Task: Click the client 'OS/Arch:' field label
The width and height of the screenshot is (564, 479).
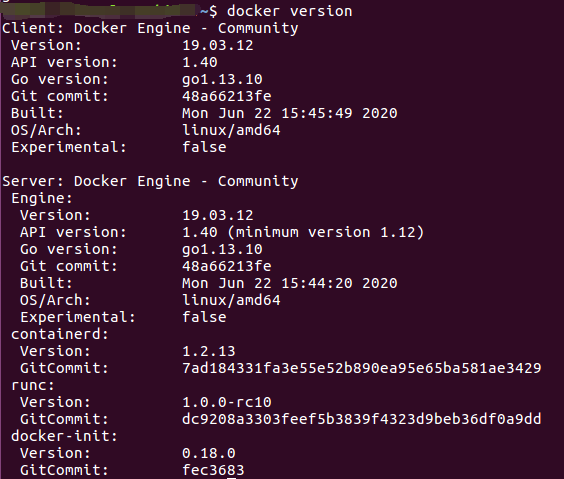Action: [x=46, y=130]
